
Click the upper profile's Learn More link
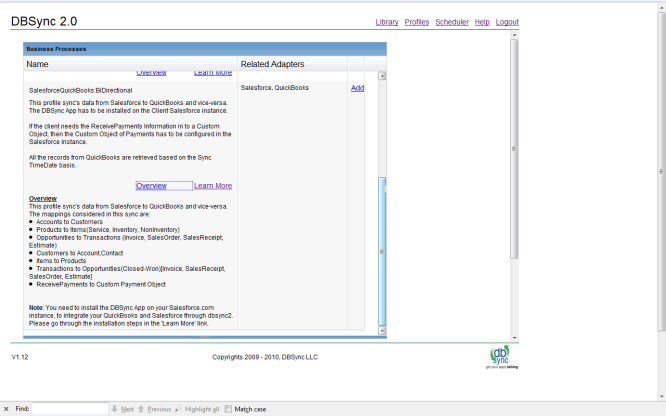[213, 74]
